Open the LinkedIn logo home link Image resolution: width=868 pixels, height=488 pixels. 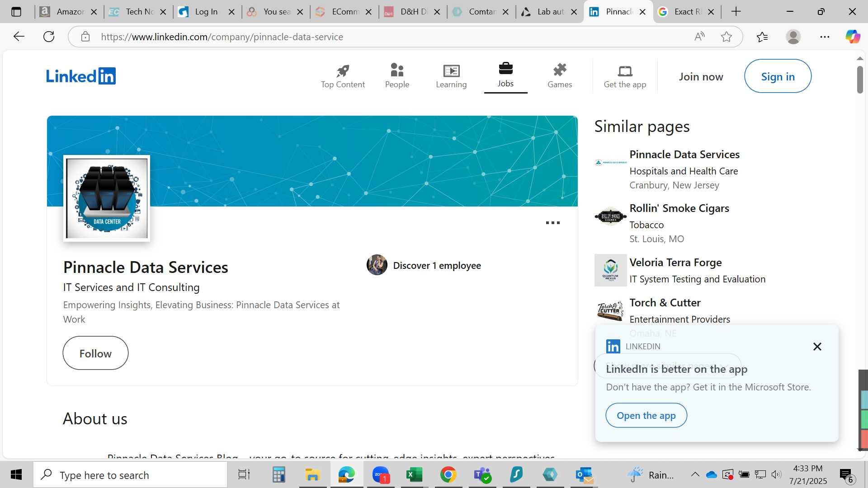click(x=81, y=76)
